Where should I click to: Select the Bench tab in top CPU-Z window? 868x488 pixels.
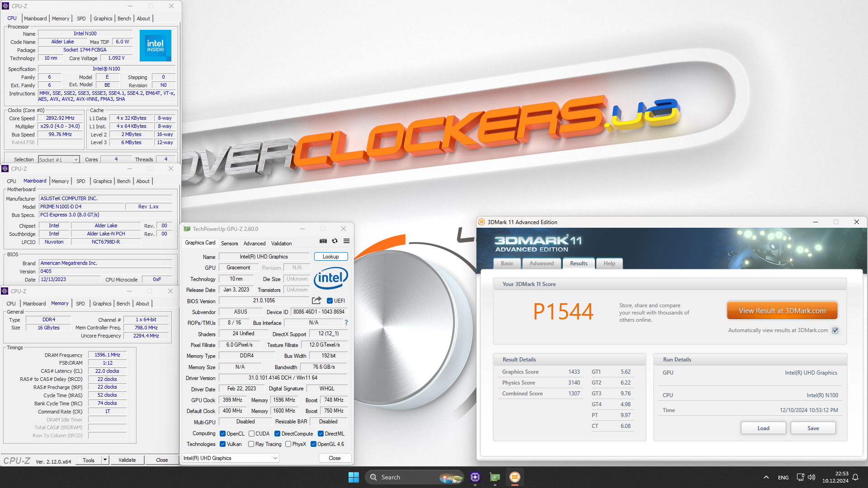(124, 19)
